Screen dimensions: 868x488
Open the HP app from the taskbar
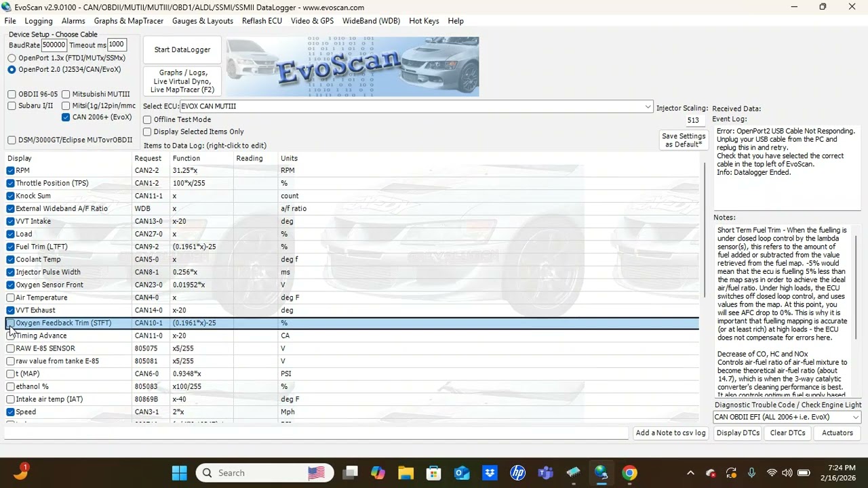[517, 472]
